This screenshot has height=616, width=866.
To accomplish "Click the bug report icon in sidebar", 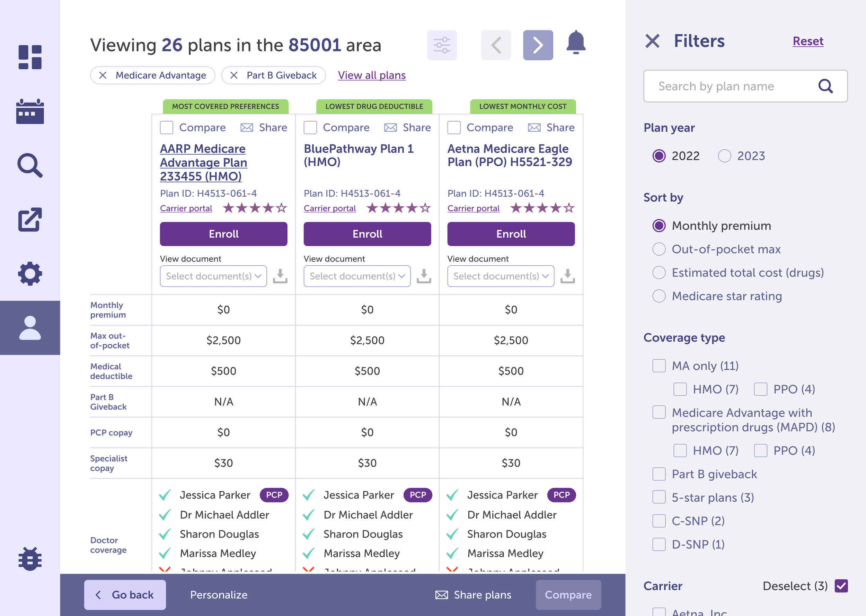I will point(30,558).
